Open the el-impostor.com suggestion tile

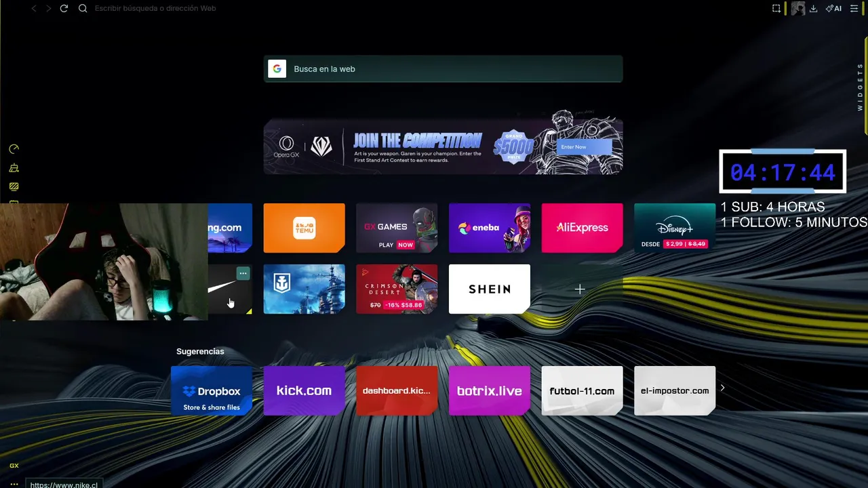click(675, 391)
